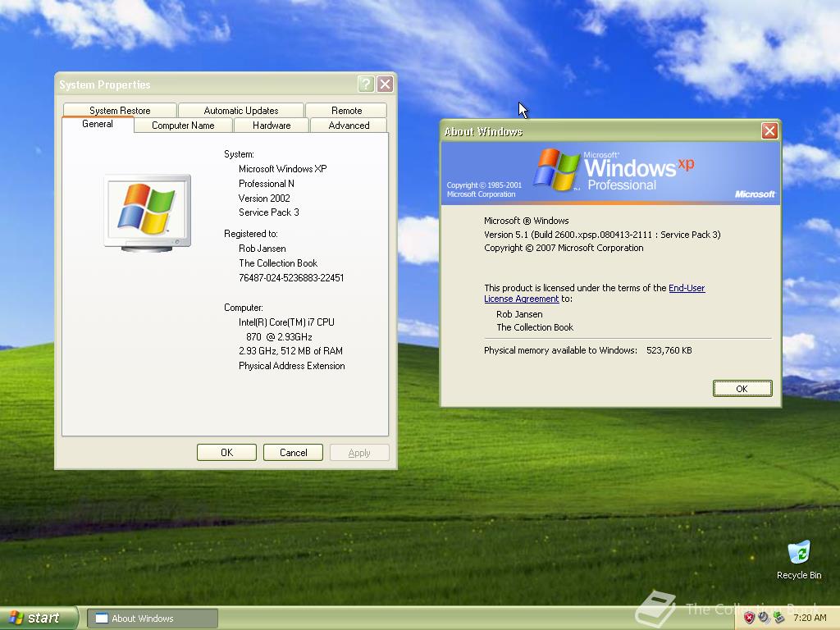Click 'The Collection Book' in System Properties

pyautogui.click(x=278, y=263)
